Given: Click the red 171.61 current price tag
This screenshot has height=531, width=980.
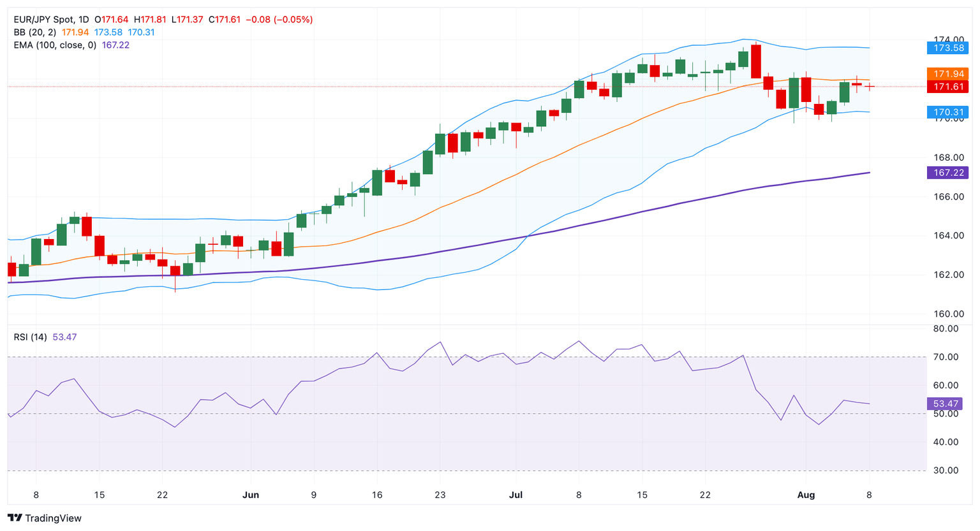Looking at the screenshot, I should (947, 87).
